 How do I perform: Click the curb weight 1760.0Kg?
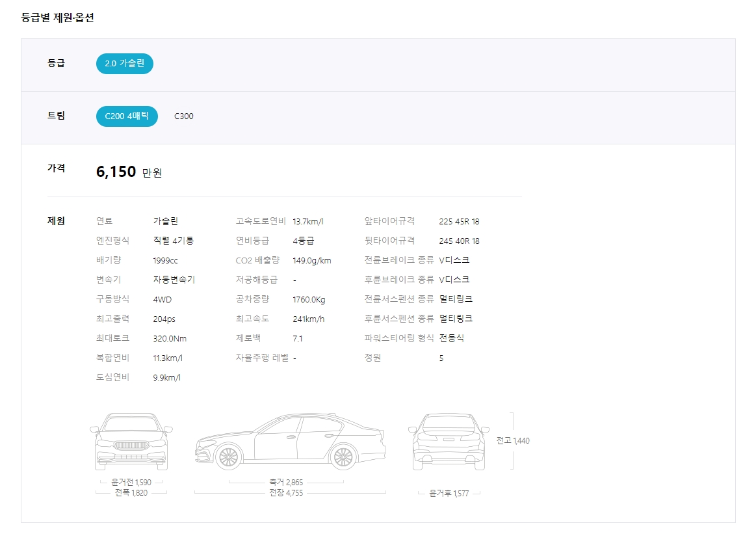coord(309,300)
